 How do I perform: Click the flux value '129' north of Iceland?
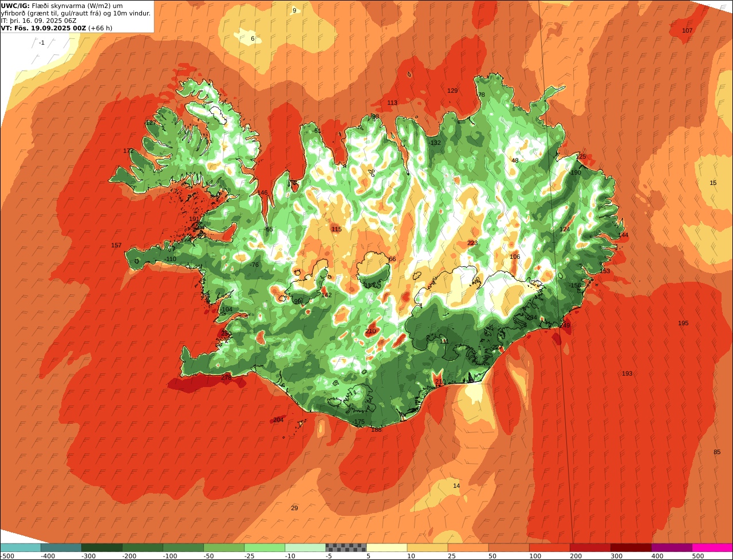click(x=452, y=90)
